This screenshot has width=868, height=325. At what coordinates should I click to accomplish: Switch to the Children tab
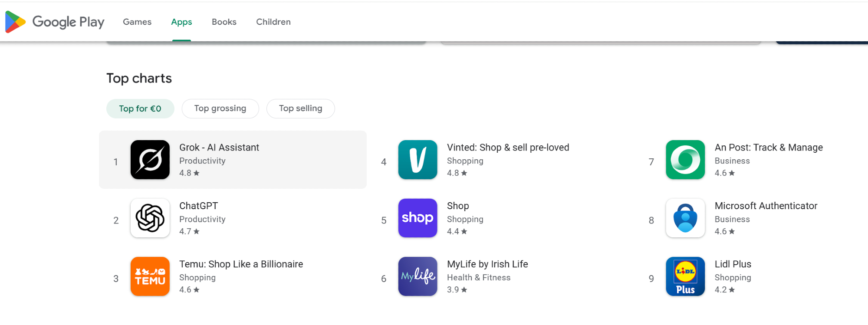coord(273,22)
